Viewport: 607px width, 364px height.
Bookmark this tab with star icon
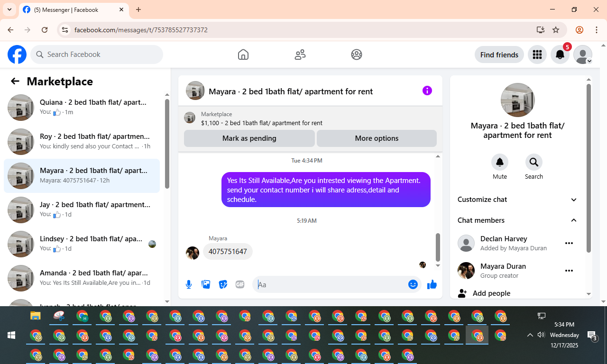(556, 30)
